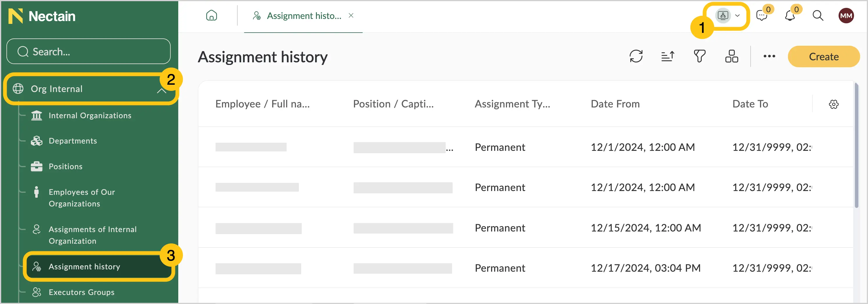Click the Create button
Image resolution: width=868 pixels, height=304 pixels.
coord(823,56)
